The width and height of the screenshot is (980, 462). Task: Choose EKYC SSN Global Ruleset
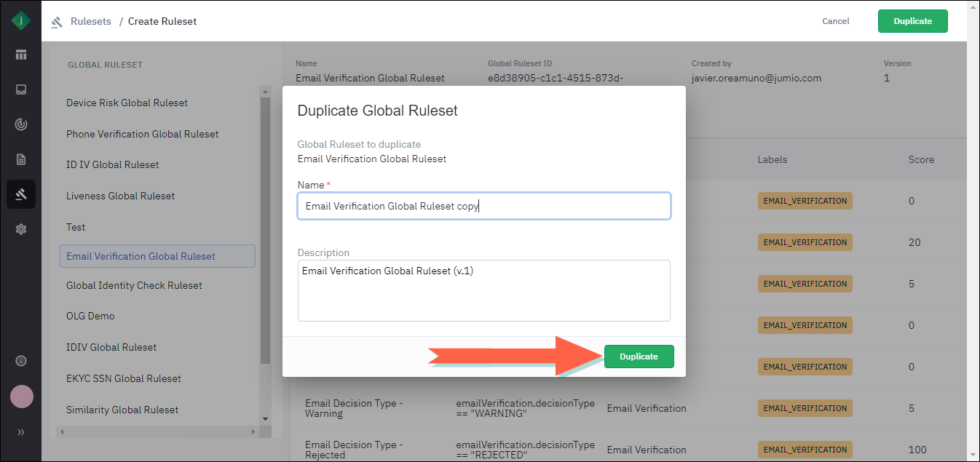point(123,378)
